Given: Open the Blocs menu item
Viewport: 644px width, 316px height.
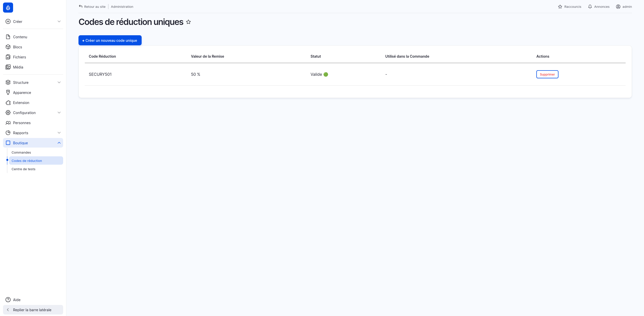Looking at the screenshot, I should (33, 47).
